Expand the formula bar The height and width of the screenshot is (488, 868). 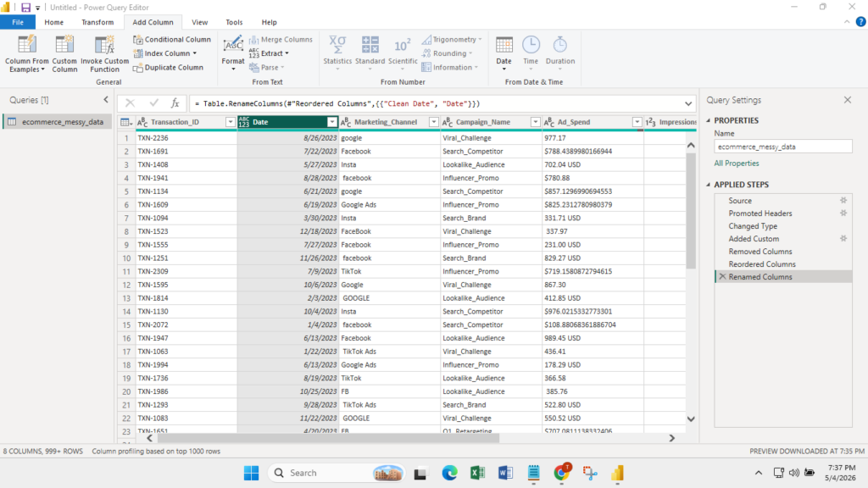pos(688,103)
